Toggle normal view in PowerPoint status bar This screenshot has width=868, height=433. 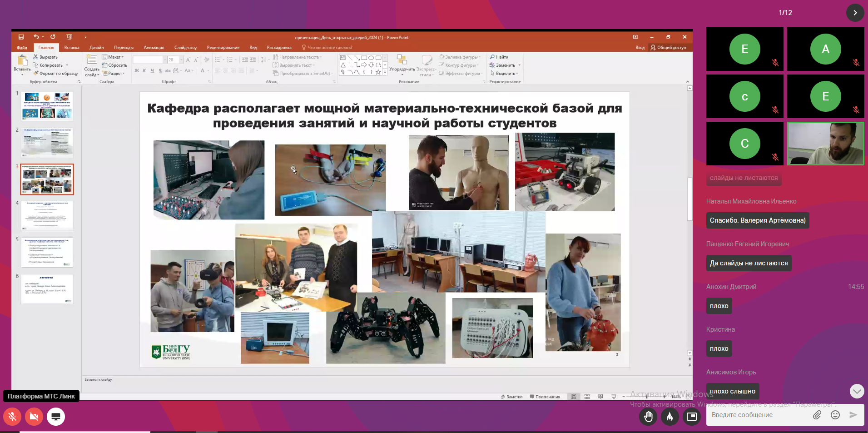574,397
